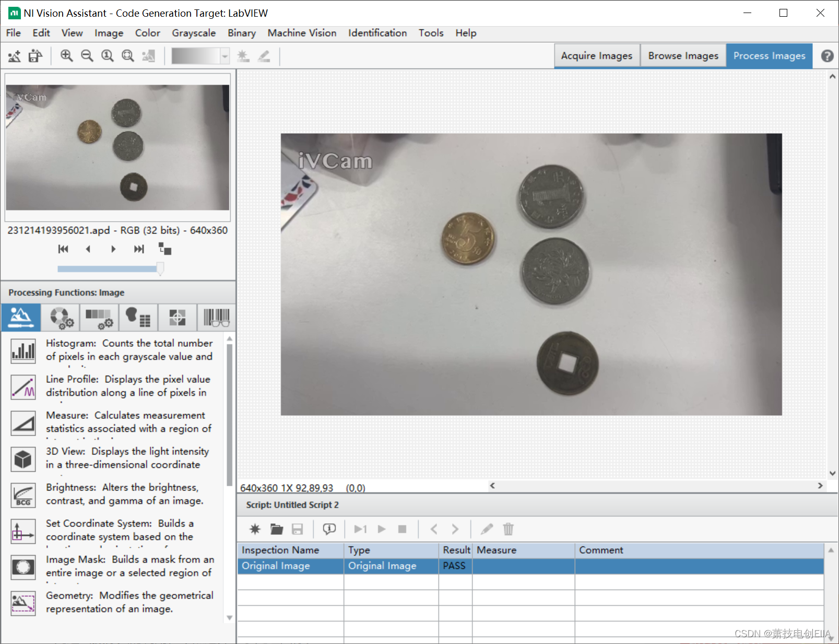
Task: Open the Grayscale menu
Action: tap(194, 33)
